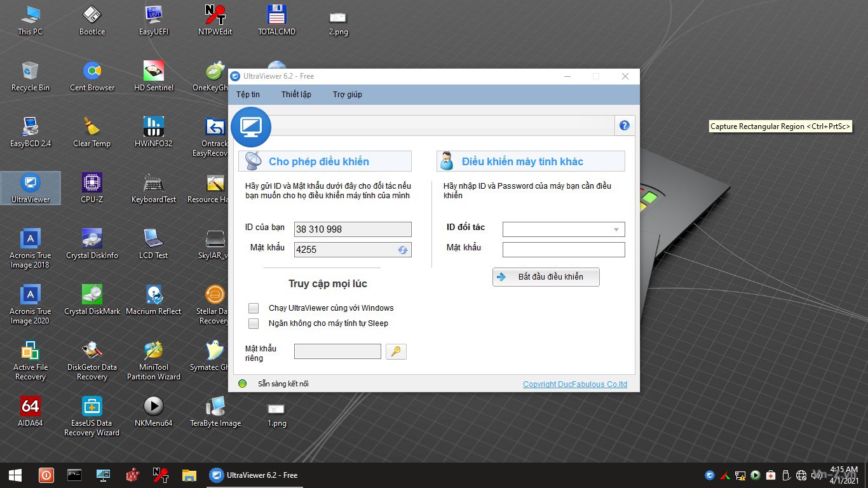The image size is (868, 488).
Task: Select the 2.png file on the desktop
Action: point(338,24)
